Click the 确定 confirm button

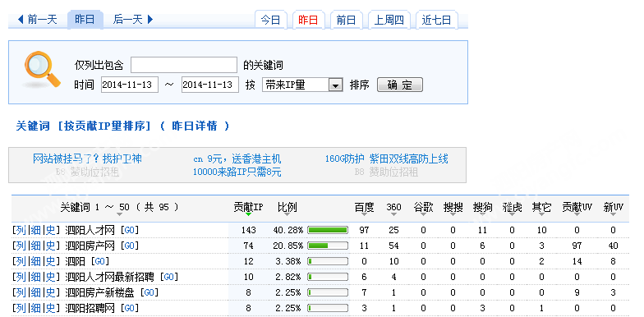[399, 85]
